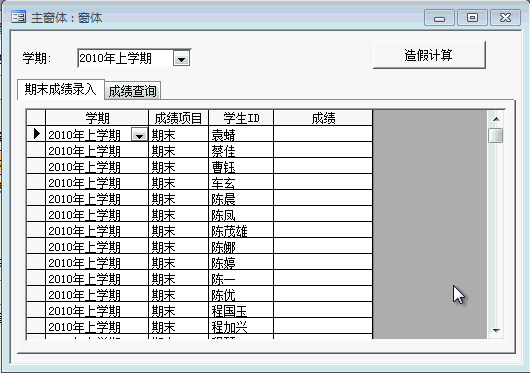The image size is (530, 373).
Task: Click the vertical scrollbar thumb
Action: [496, 135]
